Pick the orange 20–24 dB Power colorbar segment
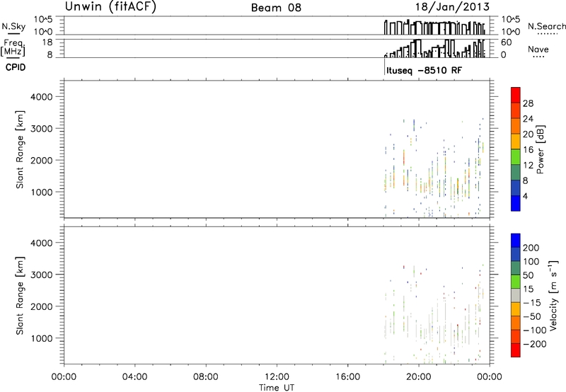 [x=516, y=127]
